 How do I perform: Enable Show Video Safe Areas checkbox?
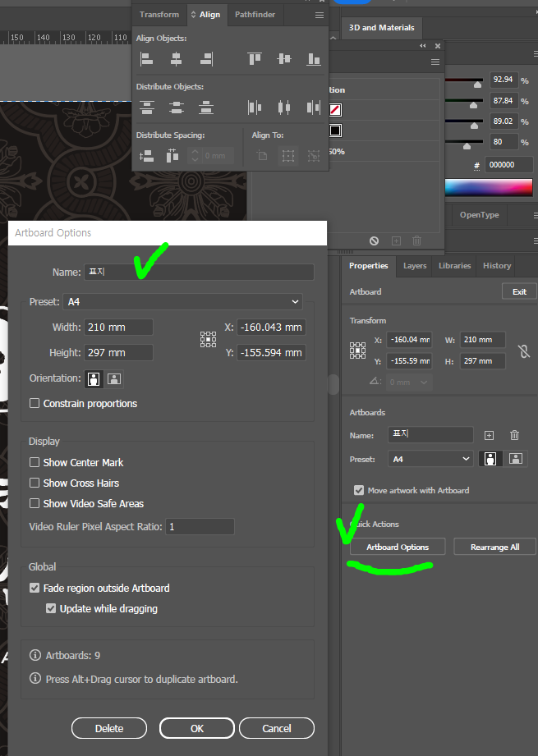(x=34, y=503)
